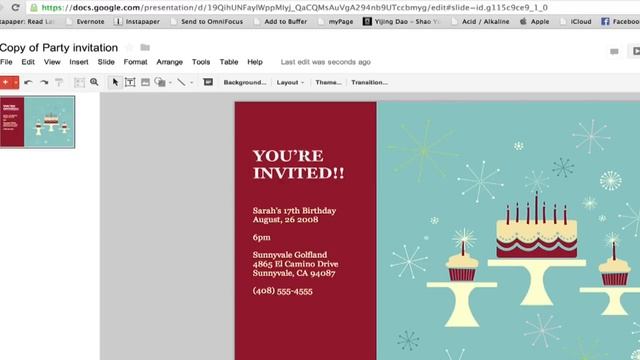640x360 pixels.
Task: Click the Shape tool icon
Action: pos(160,82)
